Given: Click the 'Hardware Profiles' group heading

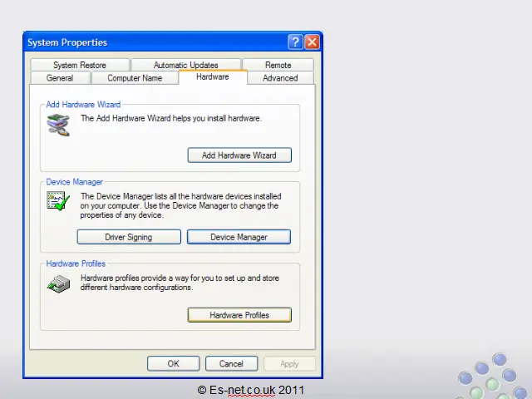Looking at the screenshot, I should (76, 264).
